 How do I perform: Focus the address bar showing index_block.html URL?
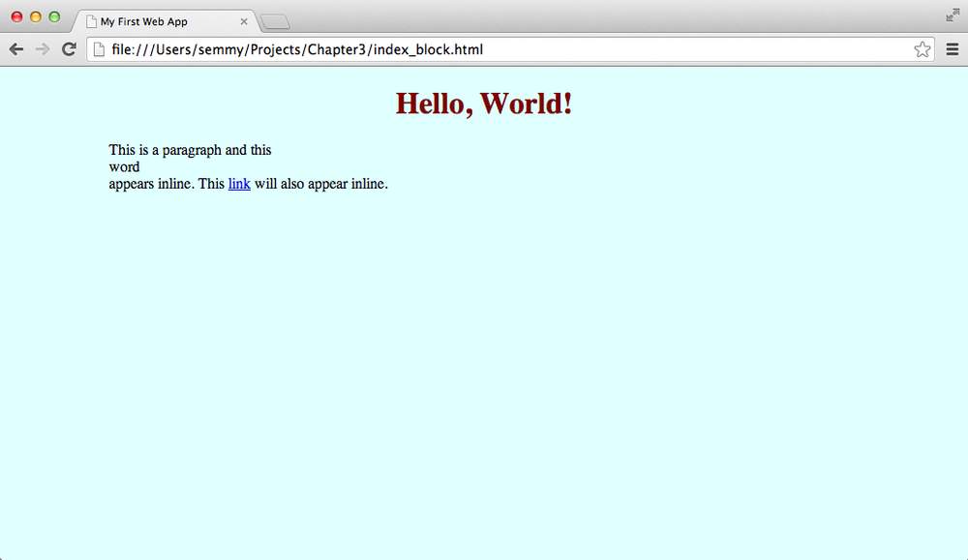click(510, 49)
